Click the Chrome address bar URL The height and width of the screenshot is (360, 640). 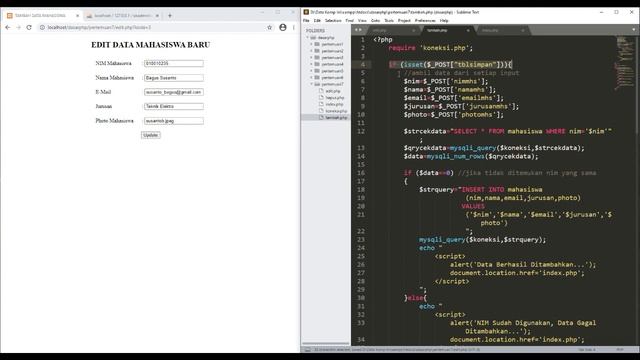tap(99, 27)
